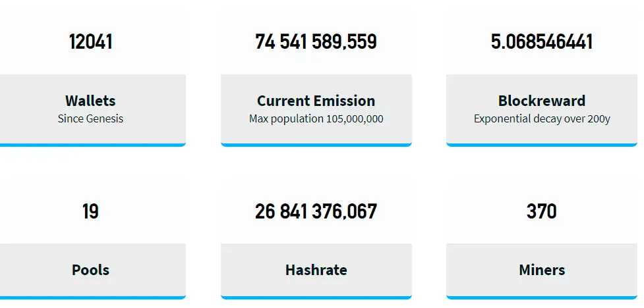644x308 pixels.
Task: Click the 5.068546441 block reward value
Action: (541, 42)
